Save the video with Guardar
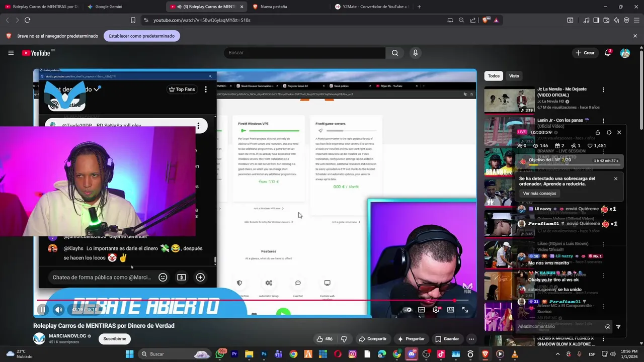The width and height of the screenshot is (644, 362). tap(447, 339)
